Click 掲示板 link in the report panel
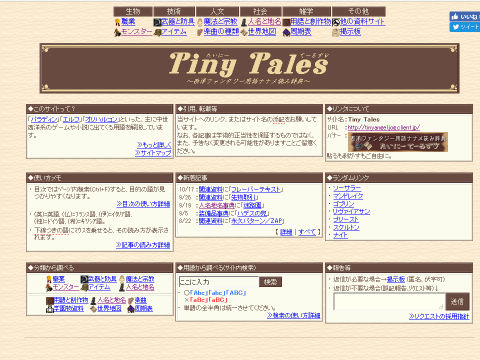 [x=396, y=279]
